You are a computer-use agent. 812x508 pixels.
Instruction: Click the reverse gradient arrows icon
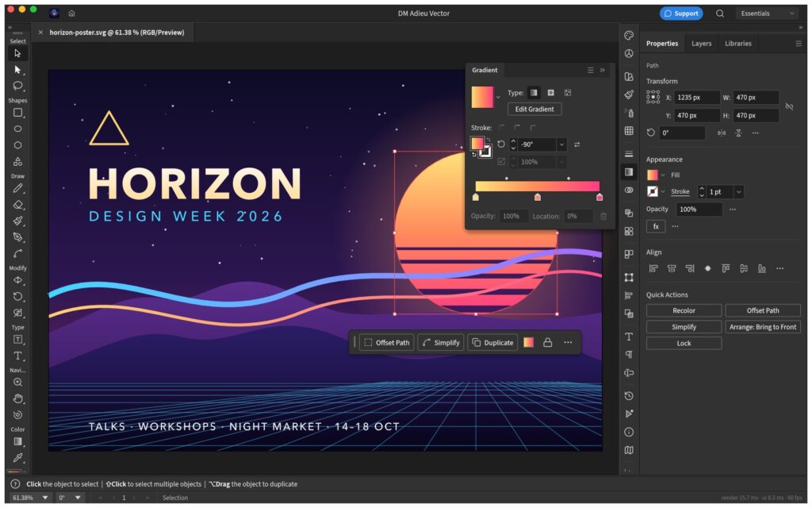(x=577, y=144)
